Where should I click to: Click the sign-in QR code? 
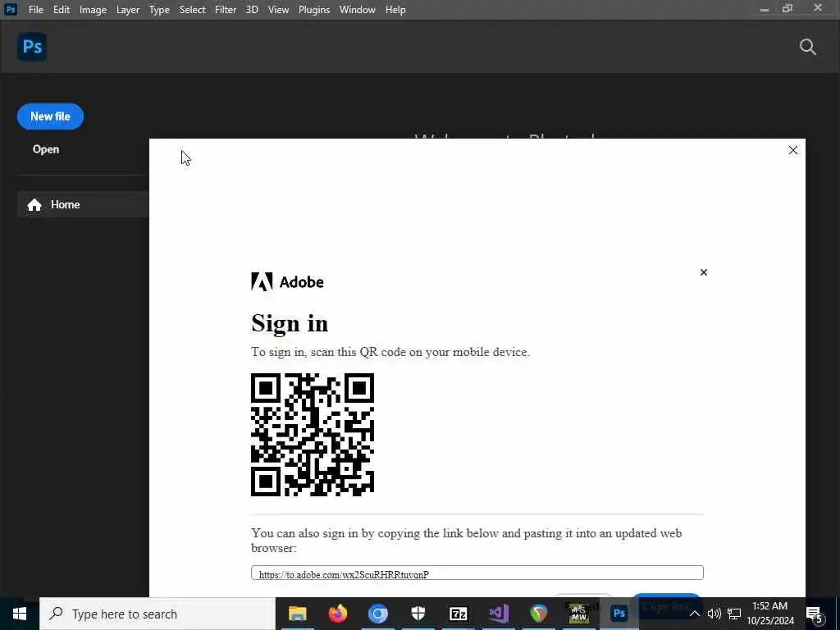pyautogui.click(x=313, y=435)
